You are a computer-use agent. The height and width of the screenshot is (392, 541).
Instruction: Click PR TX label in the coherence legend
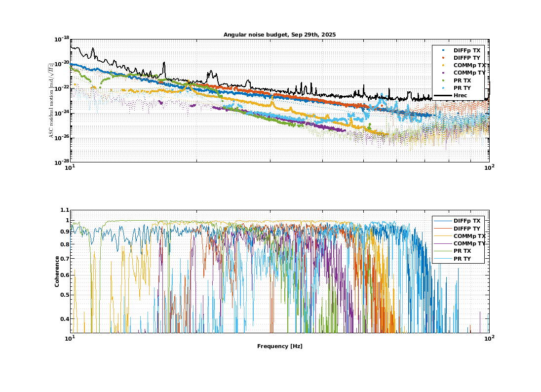click(462, 251)
